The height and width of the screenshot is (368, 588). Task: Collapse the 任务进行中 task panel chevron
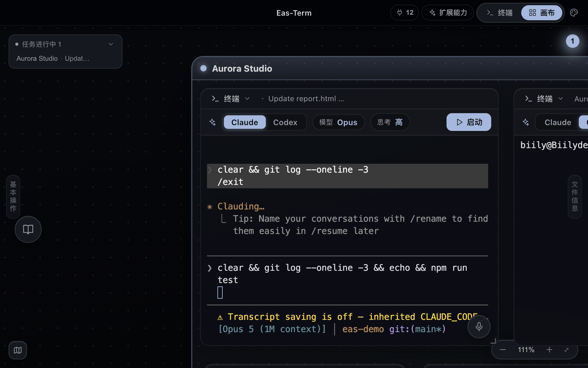[x=111, y=44]
